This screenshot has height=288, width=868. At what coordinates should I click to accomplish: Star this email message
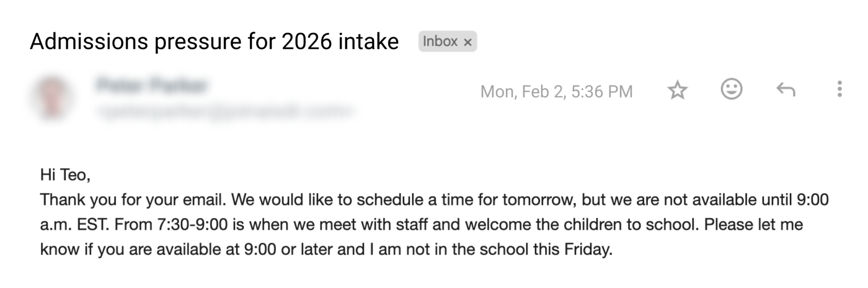677,91
